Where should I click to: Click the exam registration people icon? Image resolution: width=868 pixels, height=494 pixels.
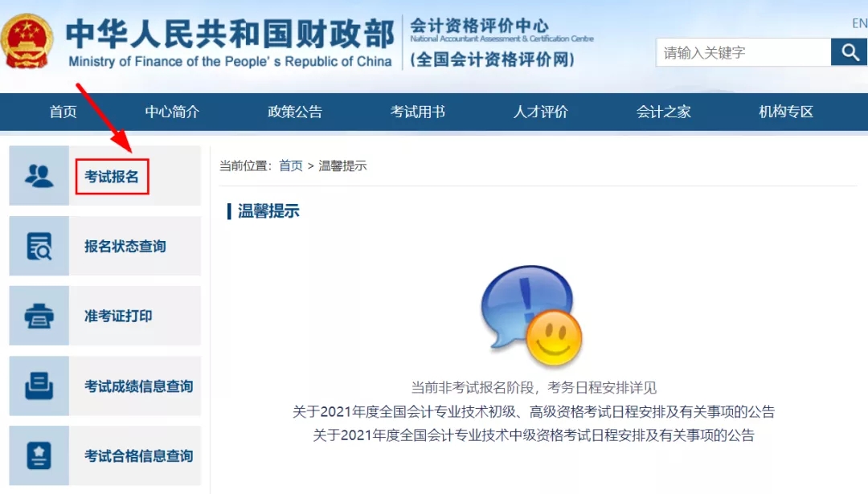[x=39, y=176]
